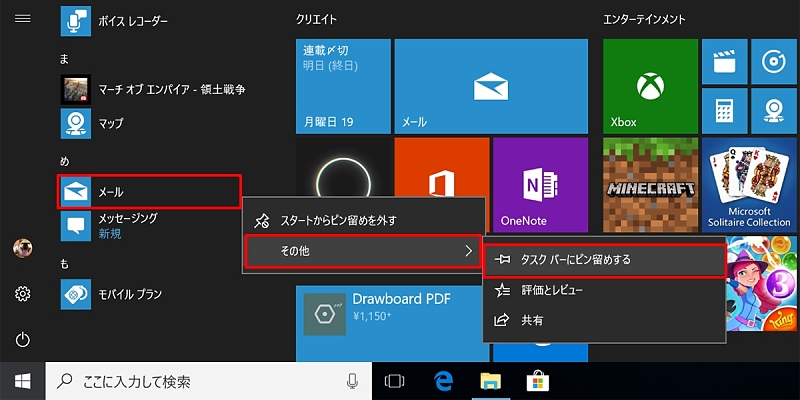This screenshot has height=400, width=800.
Task: Click the star icon beside 評価とレビュー
Action: coord(502,291)
